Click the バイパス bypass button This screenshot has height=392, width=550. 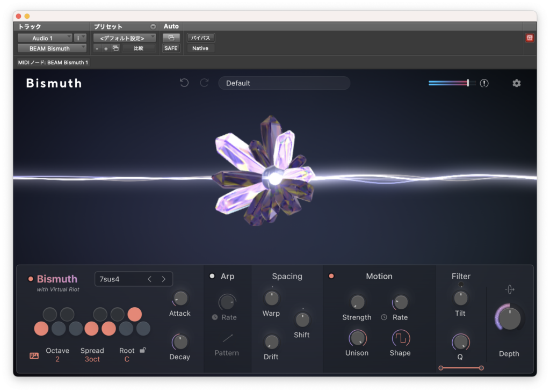coord(201,38)
